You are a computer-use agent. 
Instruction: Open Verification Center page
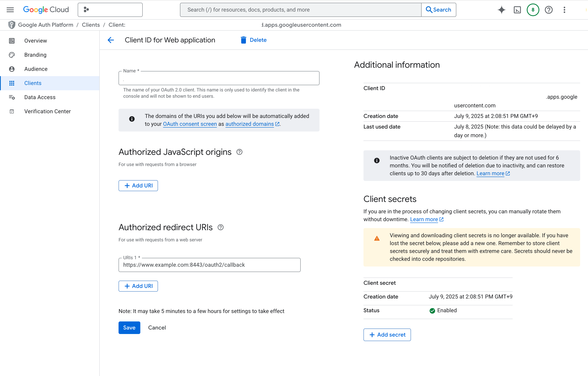point(47,111)
